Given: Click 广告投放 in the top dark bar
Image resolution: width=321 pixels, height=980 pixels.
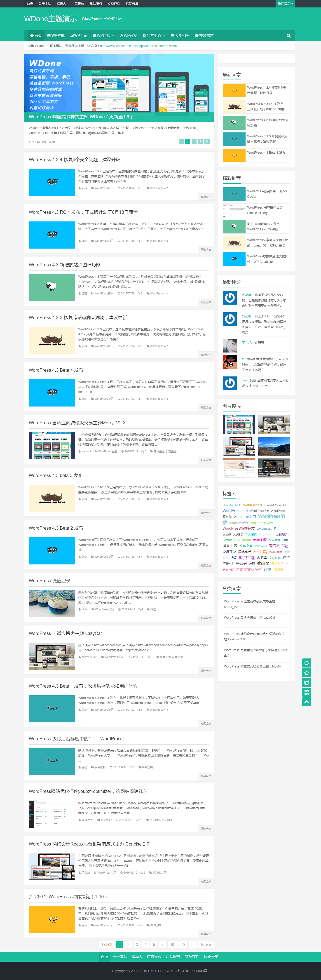Looking at the screenshot, I should click(77, 3).
